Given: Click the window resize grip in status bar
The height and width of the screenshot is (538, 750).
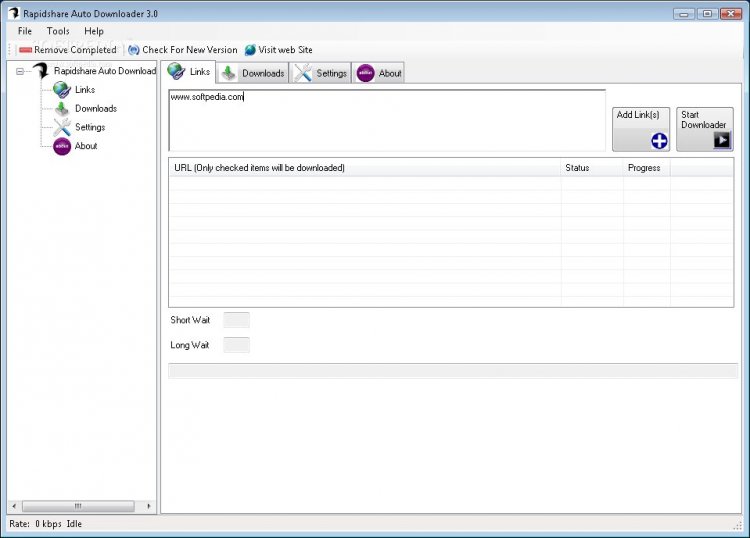Looking at the screenshot, I should (738, 525).
